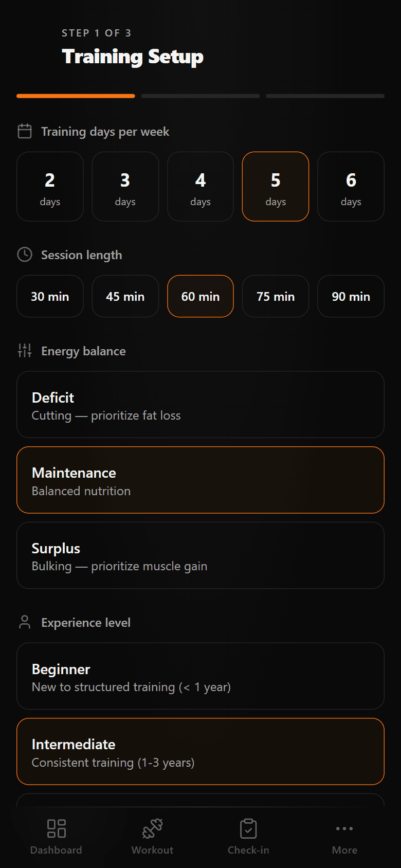
Task: Click the partially visible card below Intermediate
Action: pos(200,802)
